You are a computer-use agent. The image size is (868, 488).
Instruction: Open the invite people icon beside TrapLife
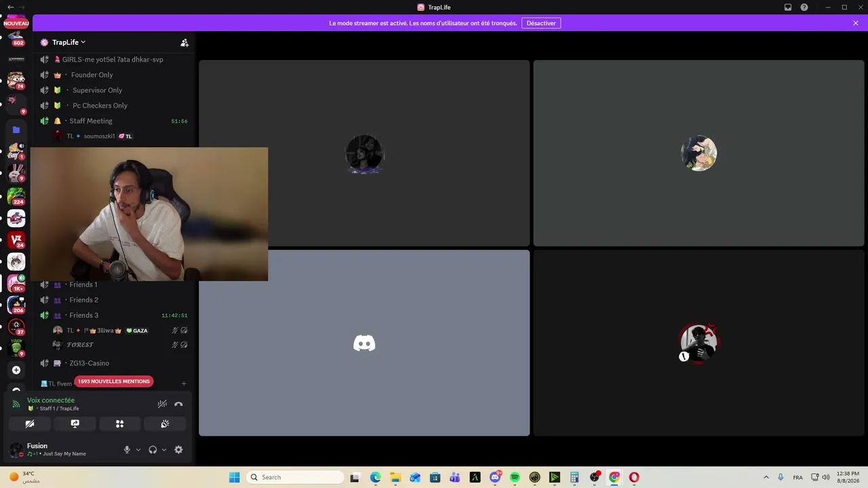pyautogui.click(x=184, y=43)
